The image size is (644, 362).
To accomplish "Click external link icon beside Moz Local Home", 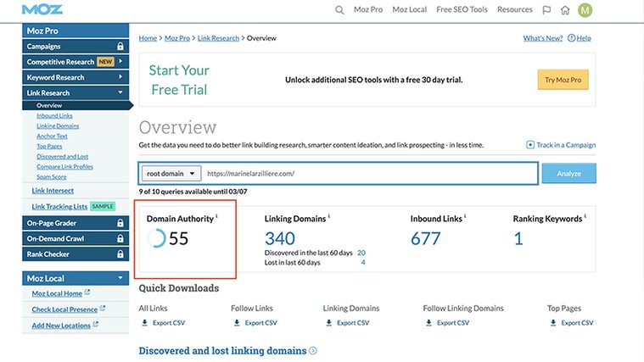I will [x=87, y=292].
